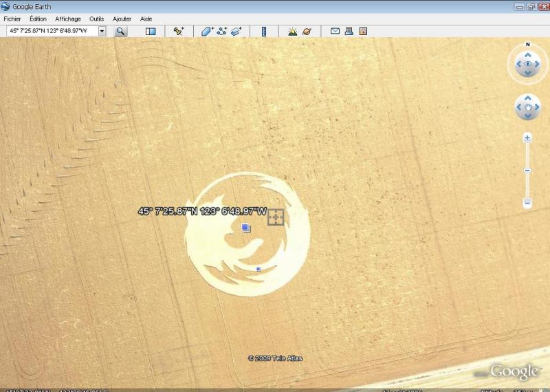
Task: Click the email envelope icon
Action: pyautogui.click(x=335, y=31)
